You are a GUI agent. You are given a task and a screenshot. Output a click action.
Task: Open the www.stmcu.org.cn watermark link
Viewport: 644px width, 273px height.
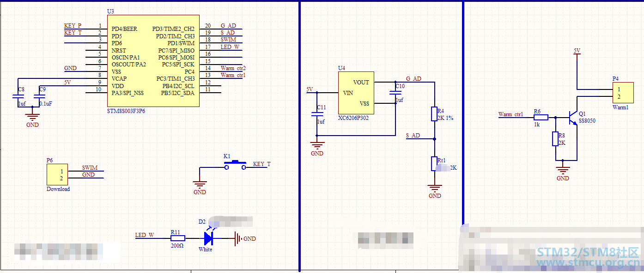[x=587, y=263]
